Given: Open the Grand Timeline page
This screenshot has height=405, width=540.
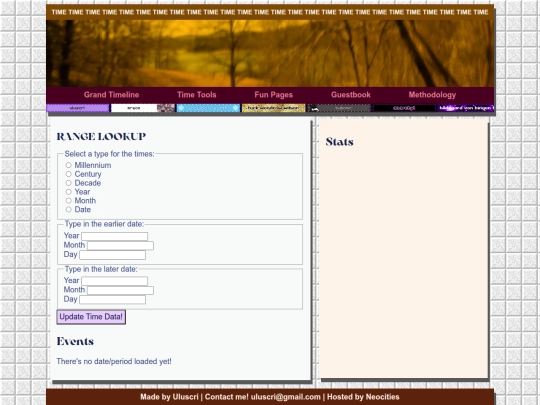Looking at the screenshot, I should click(111, 95).
